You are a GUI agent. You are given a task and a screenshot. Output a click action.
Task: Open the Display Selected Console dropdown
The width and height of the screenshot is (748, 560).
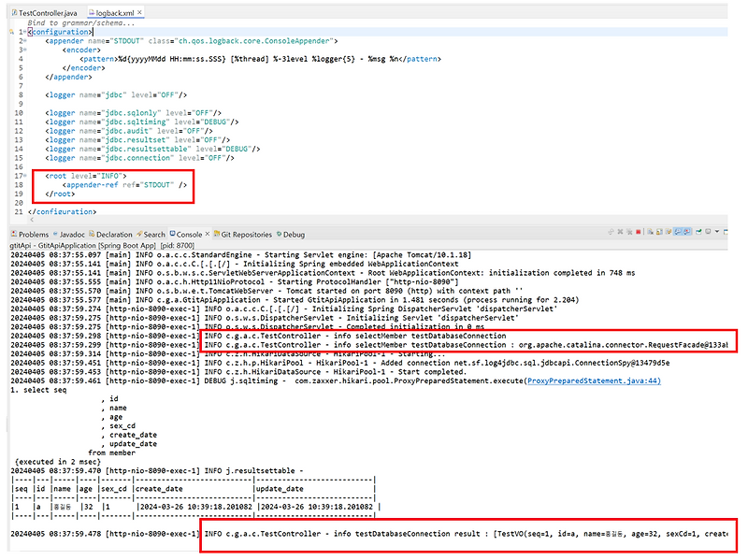(x=708, y=233)
